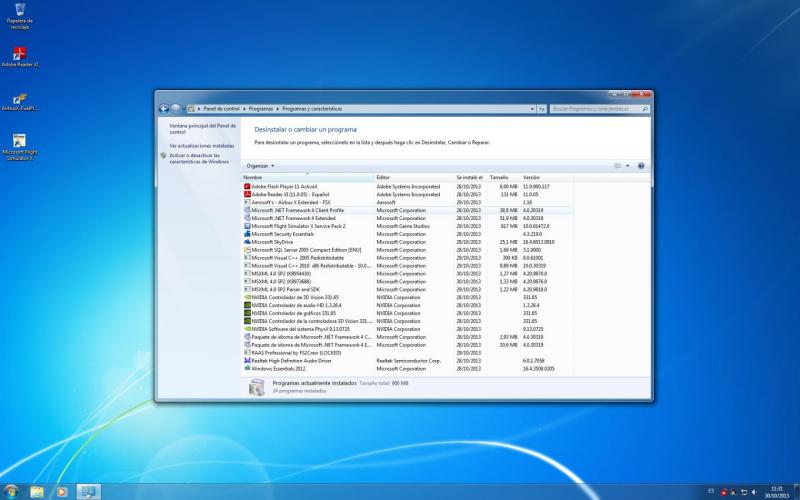Select the Realtek High Definition Audio Driver icon
800x500 pixels.
[x=247, y=361]
